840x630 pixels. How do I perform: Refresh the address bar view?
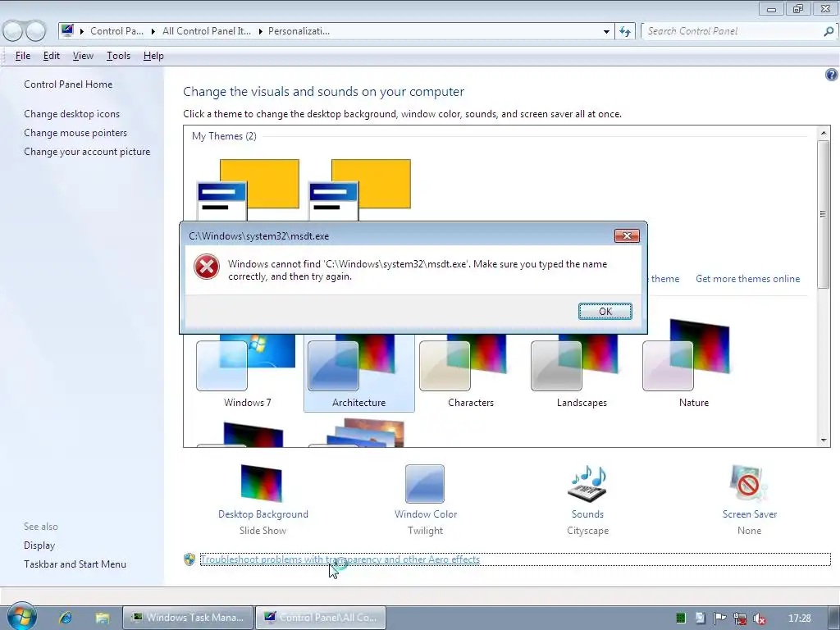[x=624, y=31]
